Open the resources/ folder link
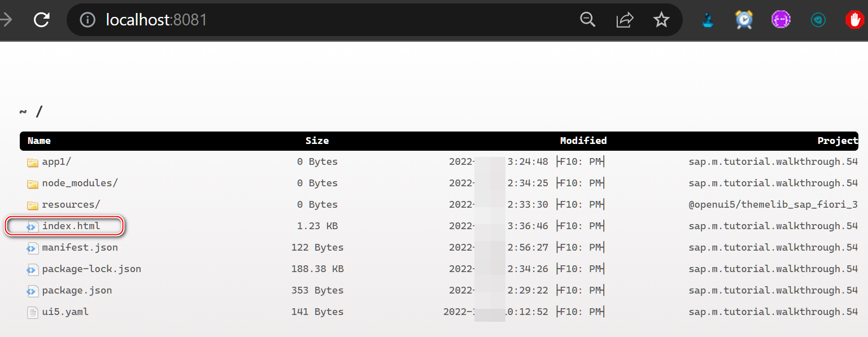 click(71, 204)
